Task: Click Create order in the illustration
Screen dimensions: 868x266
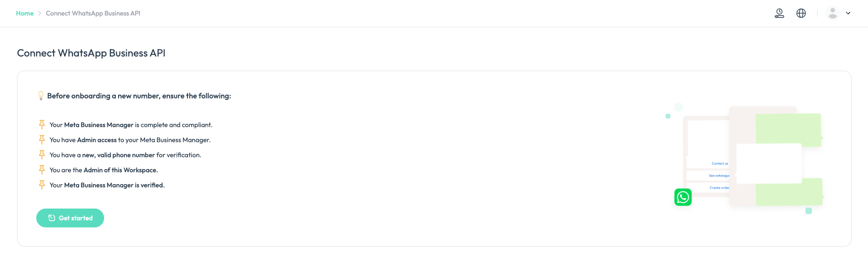Action: pyautogui.click(x=720, y=188)
